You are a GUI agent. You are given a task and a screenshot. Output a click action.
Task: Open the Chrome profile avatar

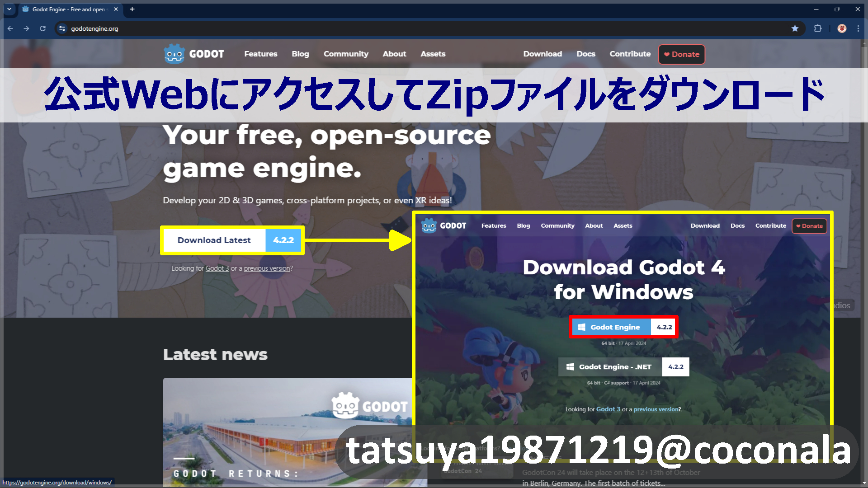pos(842,28)
